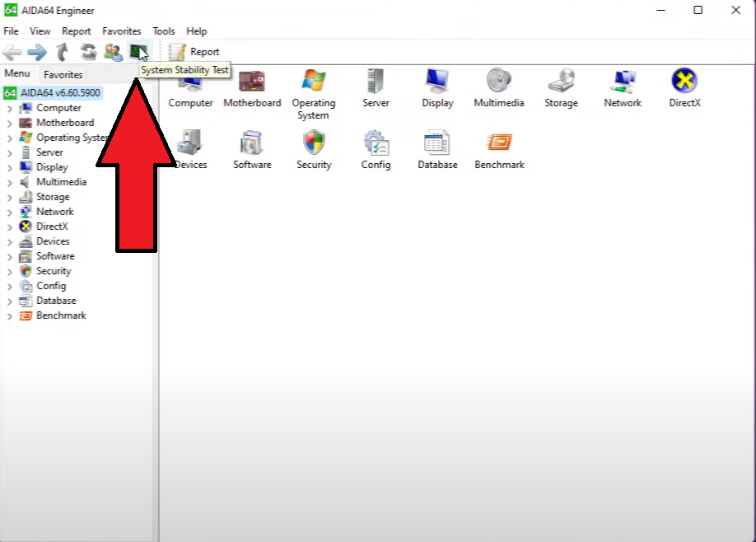Select the Security shield icon
The width and height of the screenshot is (756, 542).
(x=314, y=143)
